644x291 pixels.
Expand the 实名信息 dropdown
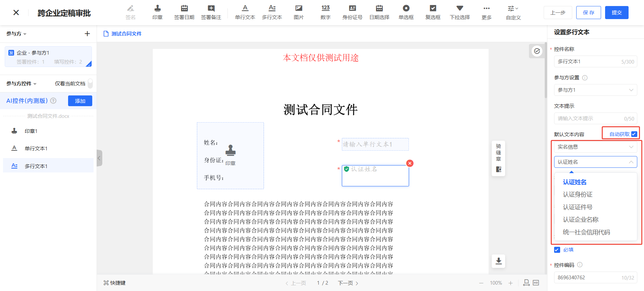coord(595,147)
